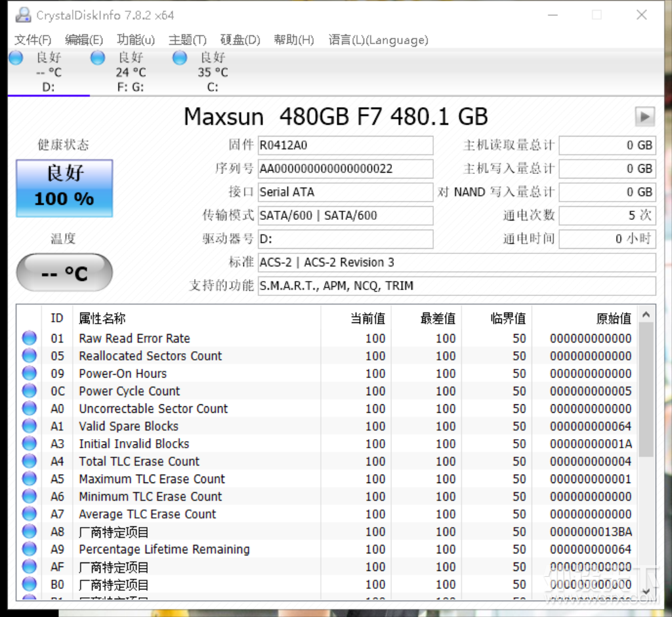
Task: Click the SMART list scroll up arrow
Action: click(646, 314)
